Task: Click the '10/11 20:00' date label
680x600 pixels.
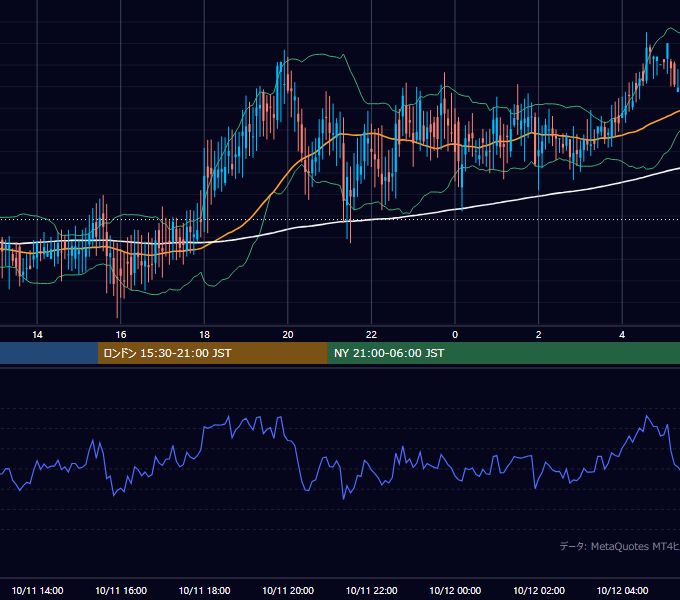Action: 288,590
